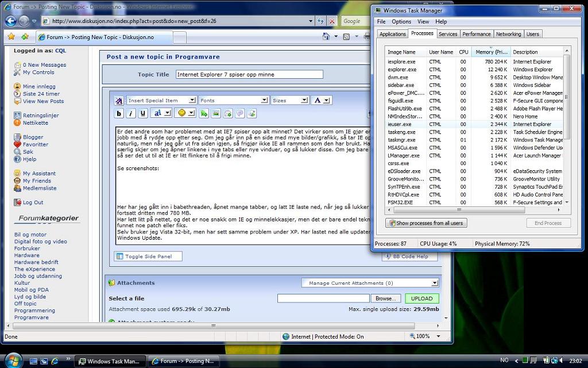The image size is (588, 368).
Task: Toggle underline formatting in the post editor
Action: [x=143, y=113]
